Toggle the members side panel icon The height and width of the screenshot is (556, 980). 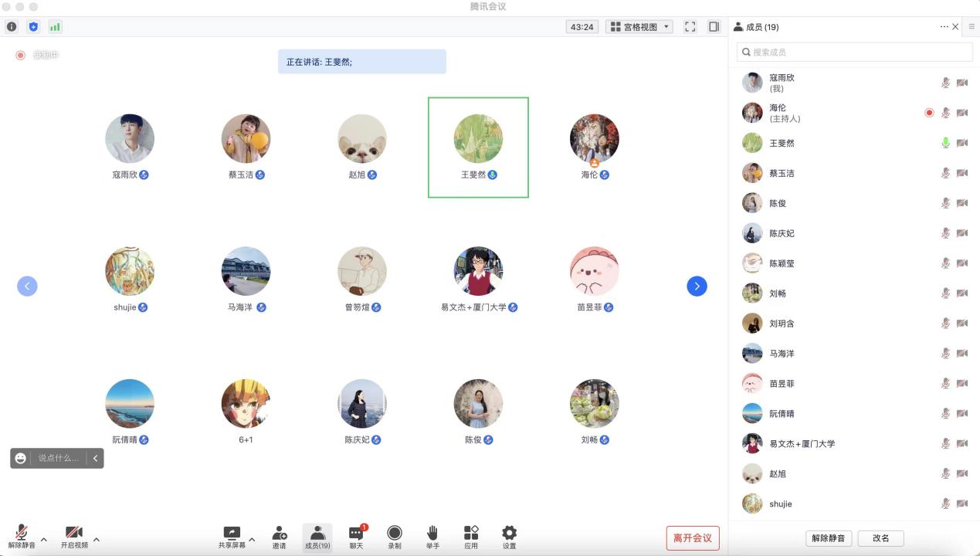tap(714, 27)
